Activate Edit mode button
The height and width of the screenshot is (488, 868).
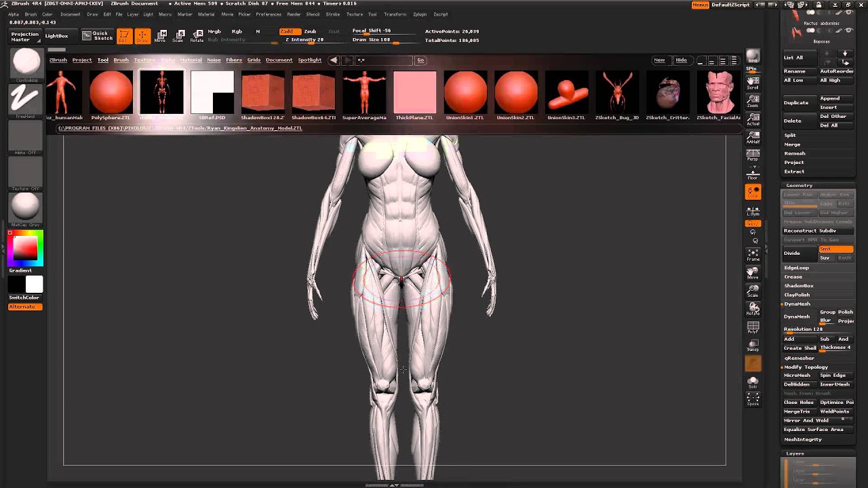(x=124, y=36)
